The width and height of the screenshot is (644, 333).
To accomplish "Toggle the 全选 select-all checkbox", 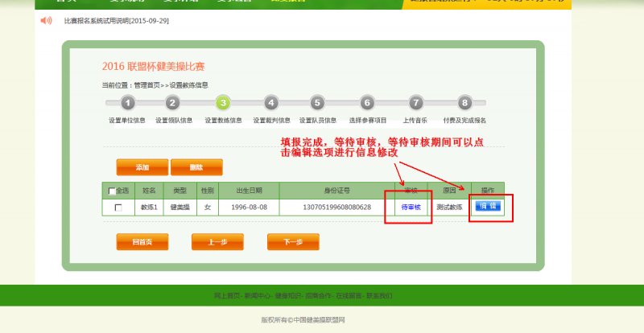I will tap(112, 191).
